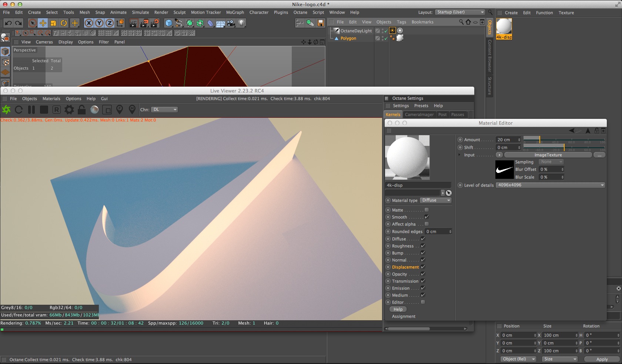Switch to the CameraImager tab
Image resolution: width=622 pixels, height=364 pixels.
419,114
